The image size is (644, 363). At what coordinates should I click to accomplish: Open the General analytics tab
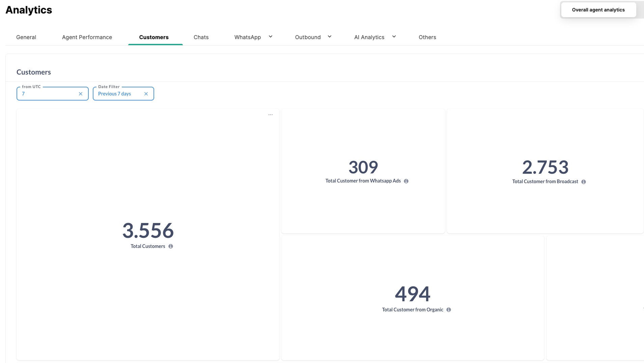[26, 37]
